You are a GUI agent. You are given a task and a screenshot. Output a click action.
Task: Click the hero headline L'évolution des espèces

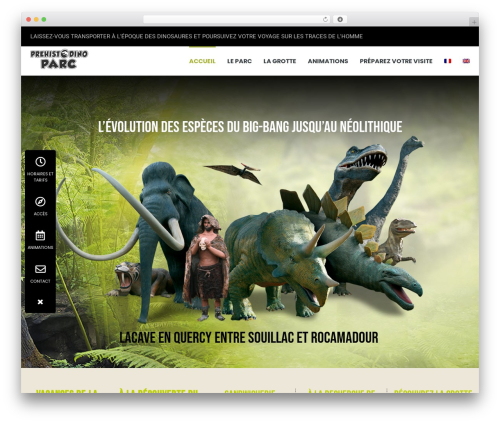[x=250, y=127]
